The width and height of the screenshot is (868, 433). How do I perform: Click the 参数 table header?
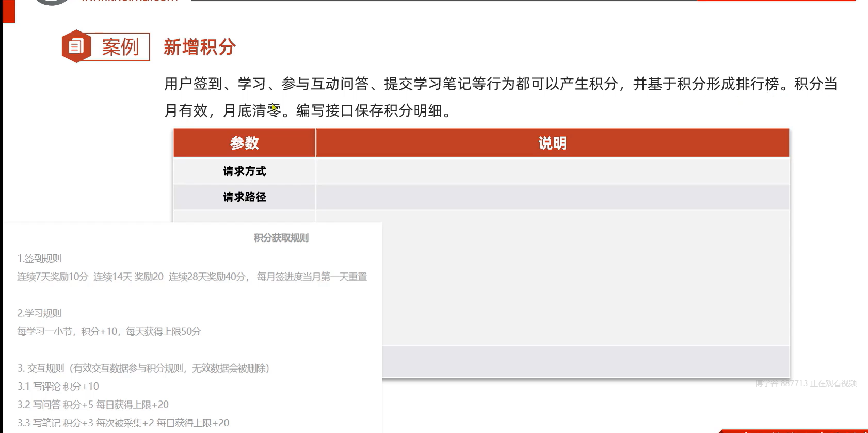click(x=245, y=143)
